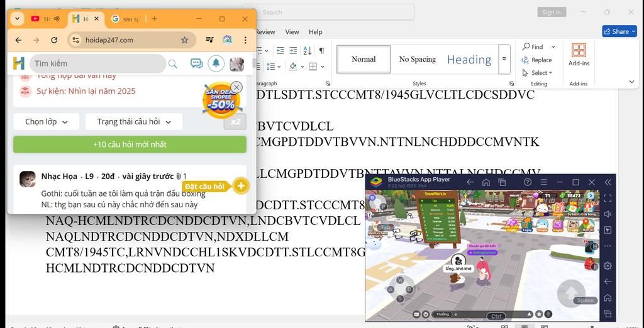Click Word Share button
644x328 pixels.
coord(619,31)
